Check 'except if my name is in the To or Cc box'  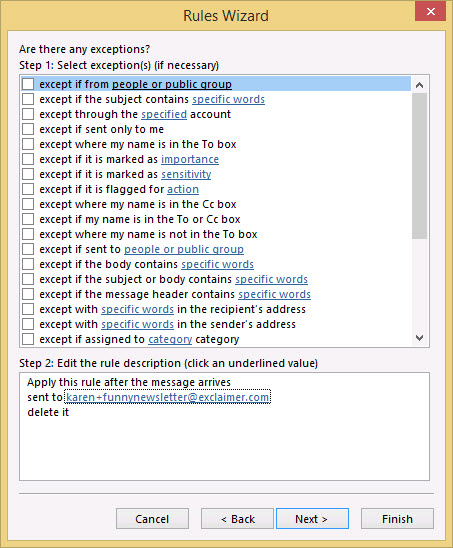(x=28, y=219)
